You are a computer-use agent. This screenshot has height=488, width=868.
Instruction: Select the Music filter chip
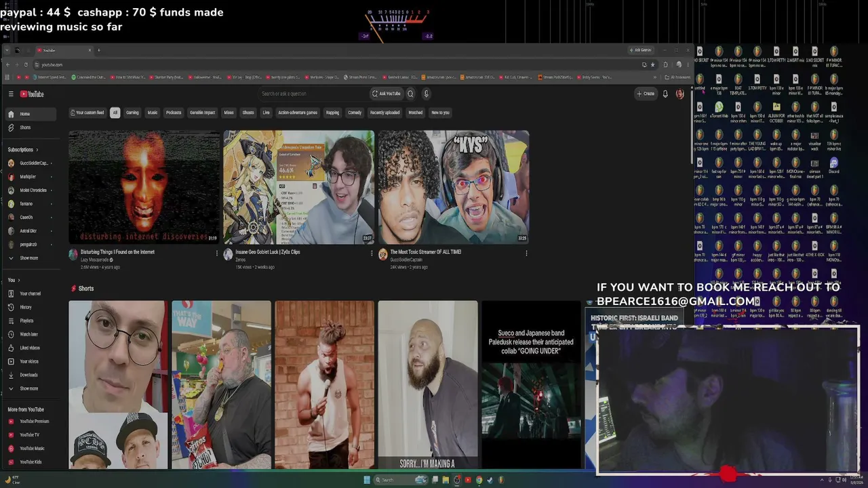tap(153, 113)
